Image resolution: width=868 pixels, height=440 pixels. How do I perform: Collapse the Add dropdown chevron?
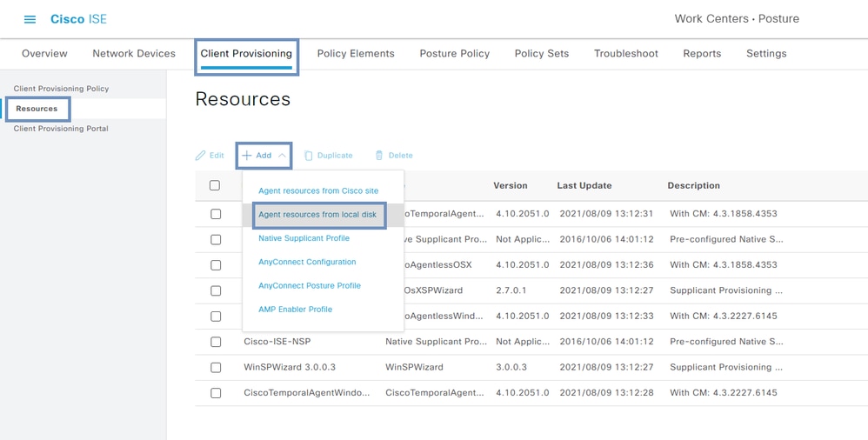tap(282, 156)
